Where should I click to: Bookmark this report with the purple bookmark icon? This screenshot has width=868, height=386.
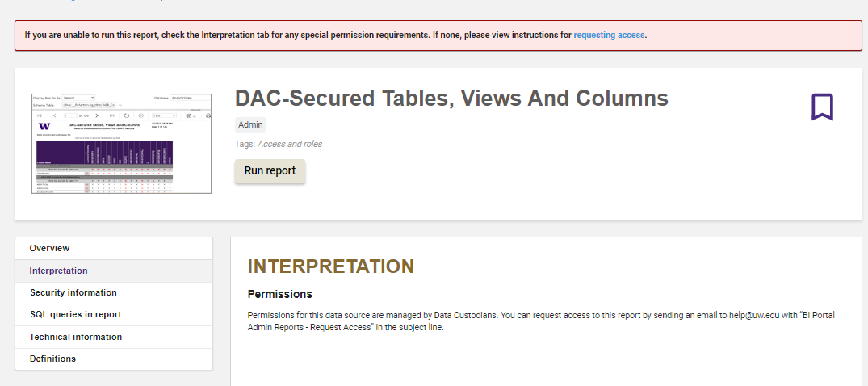(822, 107)
